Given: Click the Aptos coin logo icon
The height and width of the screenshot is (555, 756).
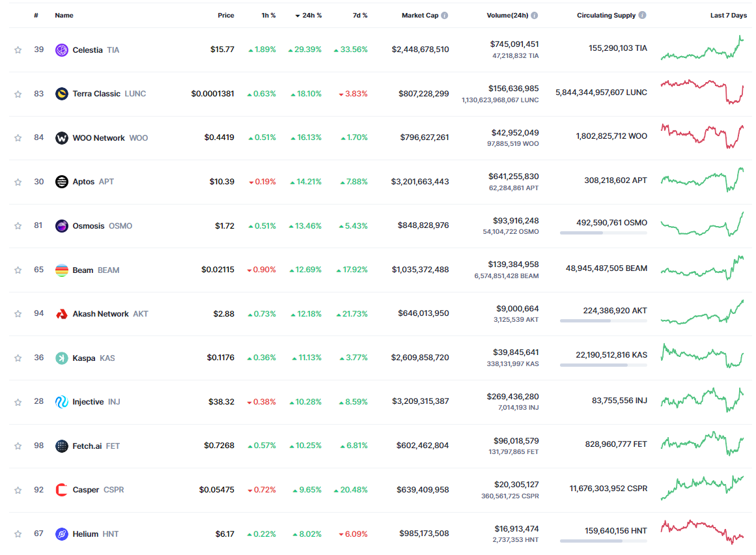Looking at the screenshot, I should [x=61, y=182].
